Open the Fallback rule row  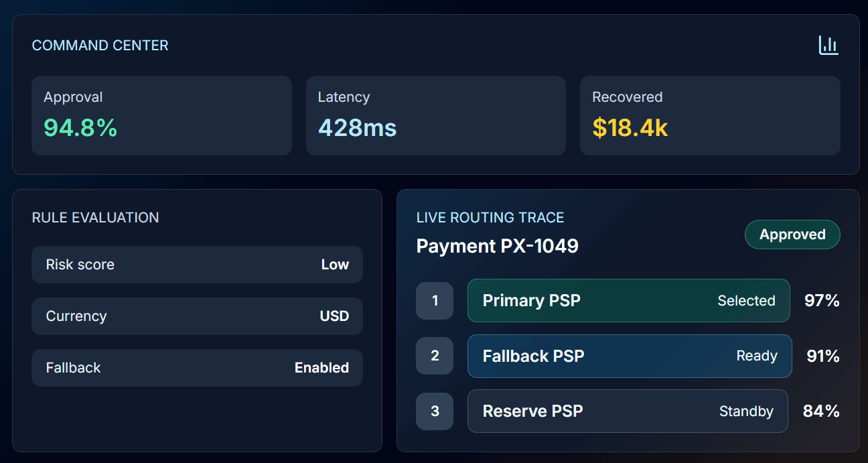(x=197, y=368)
